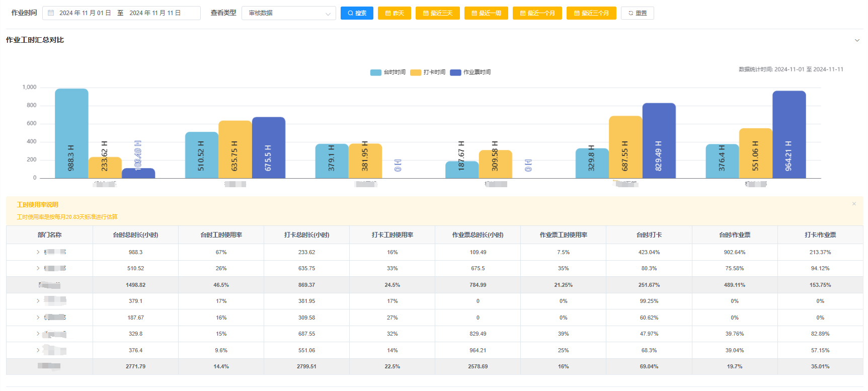The height and width of the screenshot is (391, 868).
Task: Click the 964.21 H dark blue bar
Action: pyautogui.click(x=789, y=134)
